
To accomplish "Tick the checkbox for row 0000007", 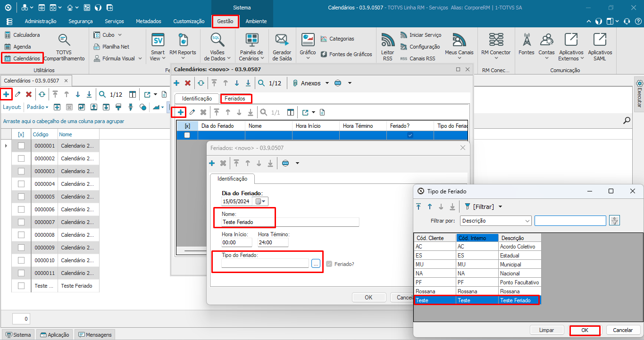I will tap(21, 222).
